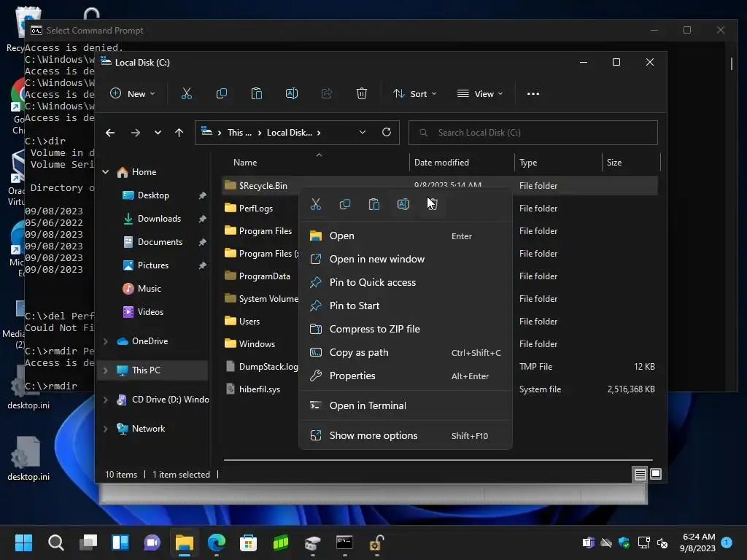Viewport: 747px width, 560px height.
Task: Click Copy icon in the context menu
Action: click(345, 205)
